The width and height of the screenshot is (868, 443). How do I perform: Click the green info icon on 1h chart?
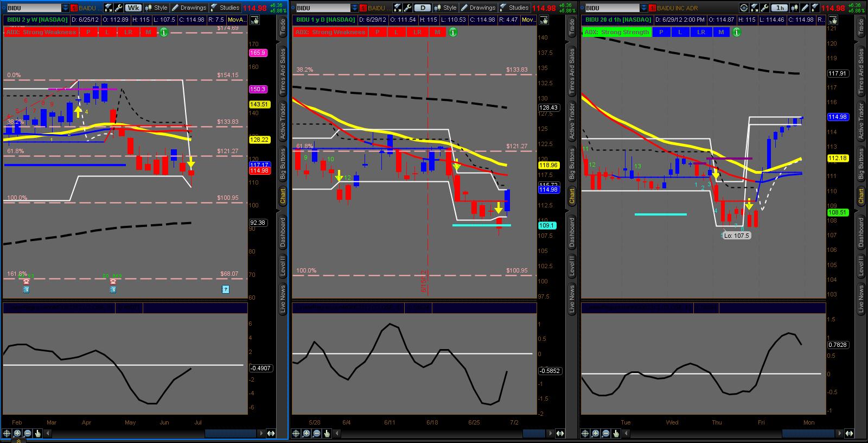(736, 32)
